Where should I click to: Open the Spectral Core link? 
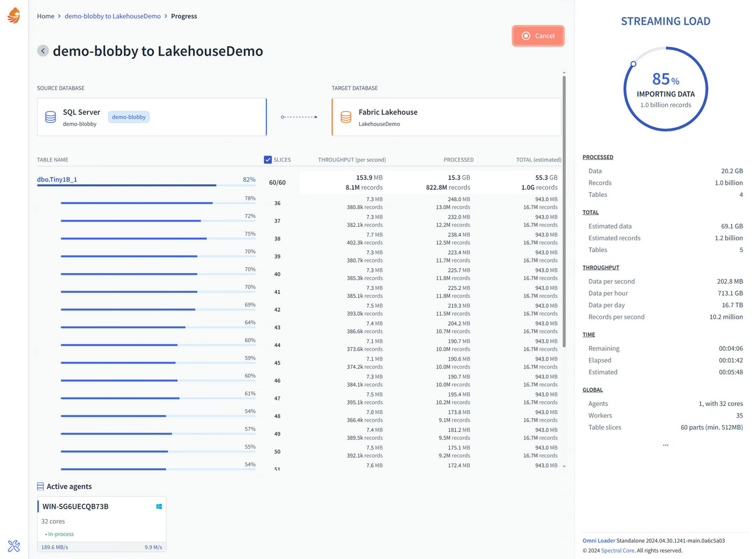[x=617, y=550]
